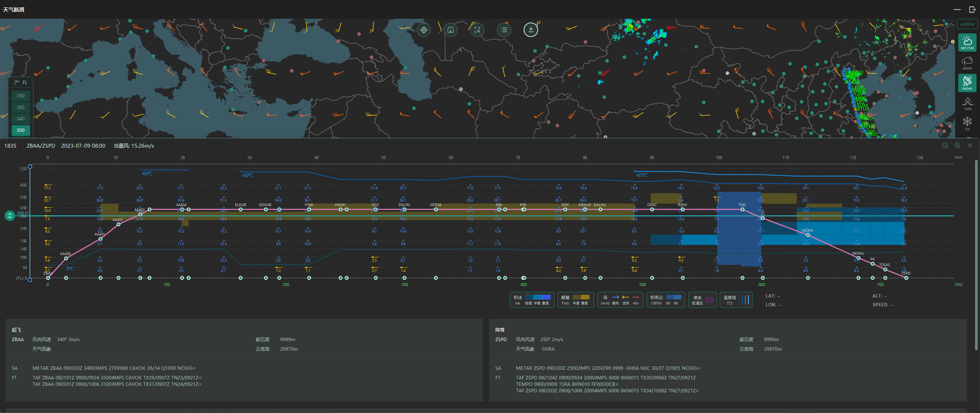Viewport: 980px width, 413px height.
Task: Click the TOSAS waypoint marker
Action: click(x=885, y=269)
